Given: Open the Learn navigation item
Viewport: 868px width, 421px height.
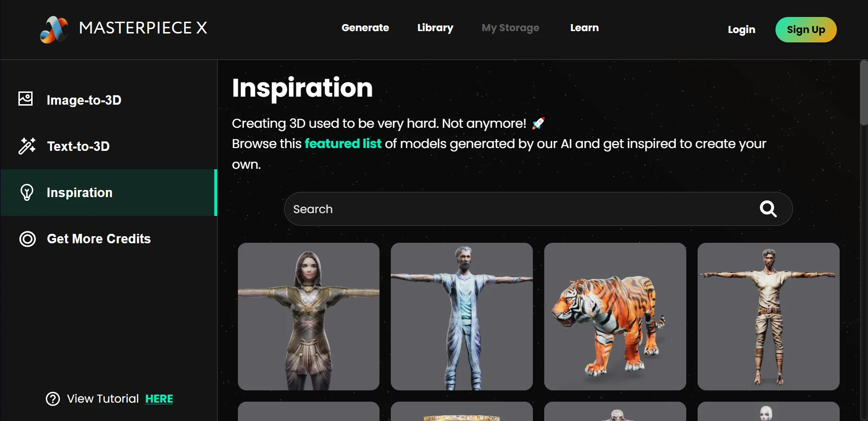Looking at the screenshot, I should [x=584, y=28].
